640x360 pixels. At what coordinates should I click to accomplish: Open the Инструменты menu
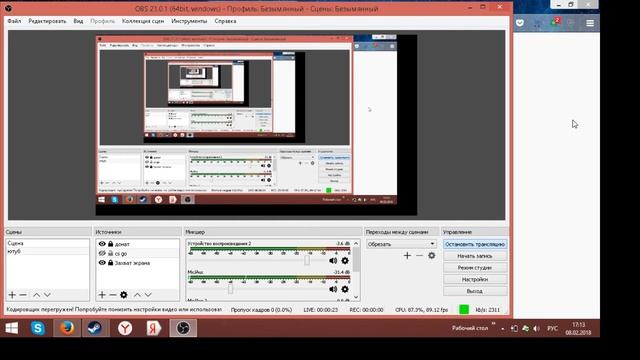pos(189,21)
